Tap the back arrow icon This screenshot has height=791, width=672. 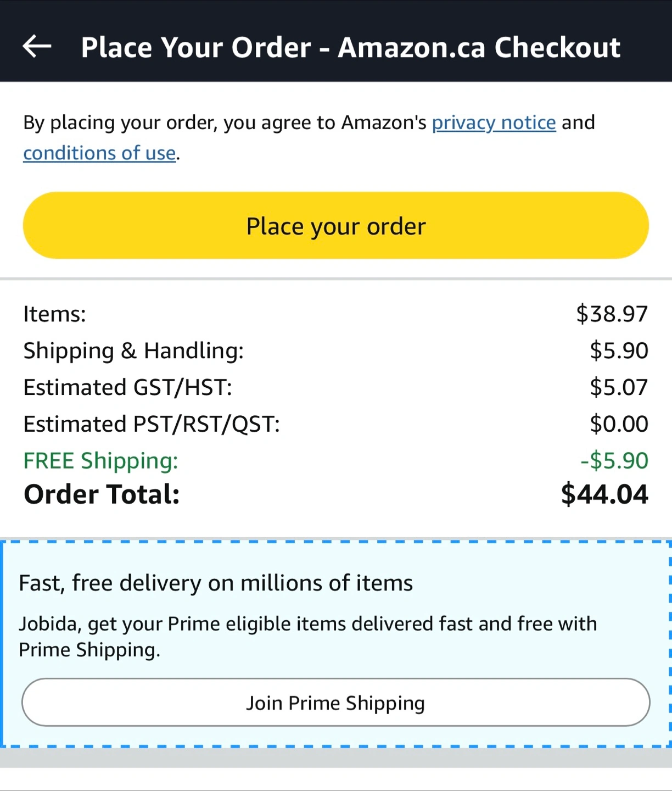tap(37, 47)
